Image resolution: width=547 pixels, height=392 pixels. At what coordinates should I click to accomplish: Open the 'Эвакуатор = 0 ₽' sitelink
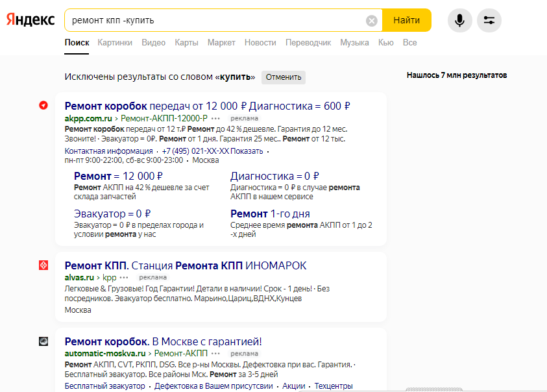tap(112, 214)
